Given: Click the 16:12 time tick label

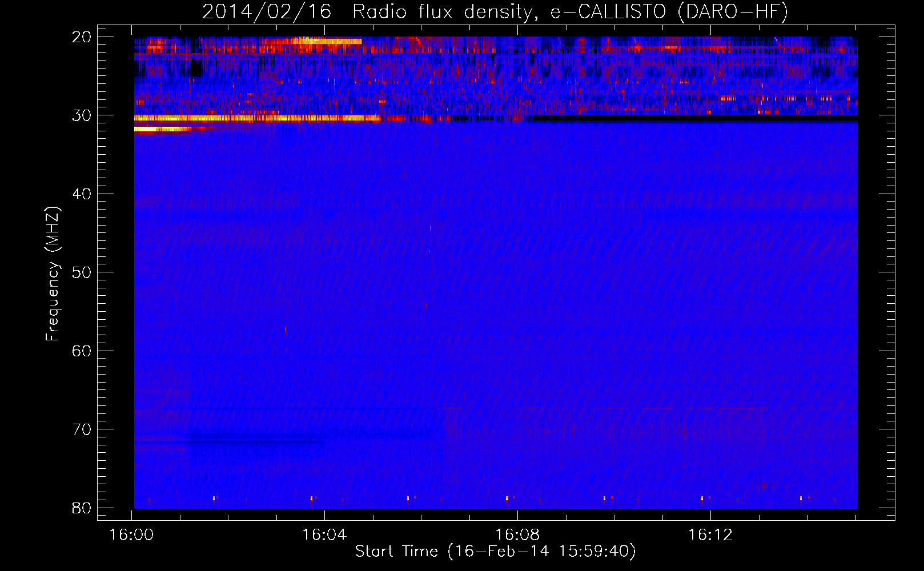Looking at the screenshot, I should coord(710,535).
